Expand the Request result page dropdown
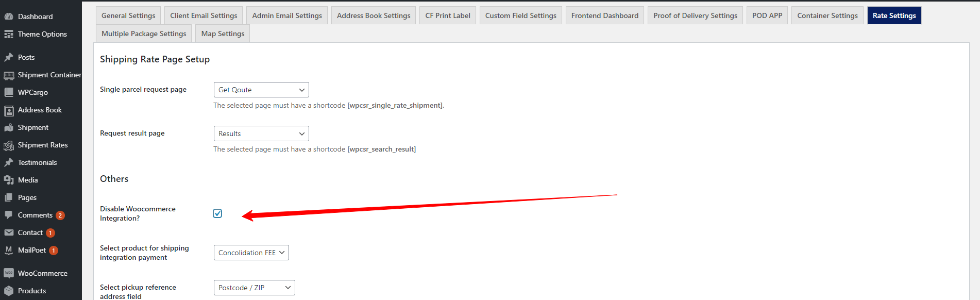 261,134
